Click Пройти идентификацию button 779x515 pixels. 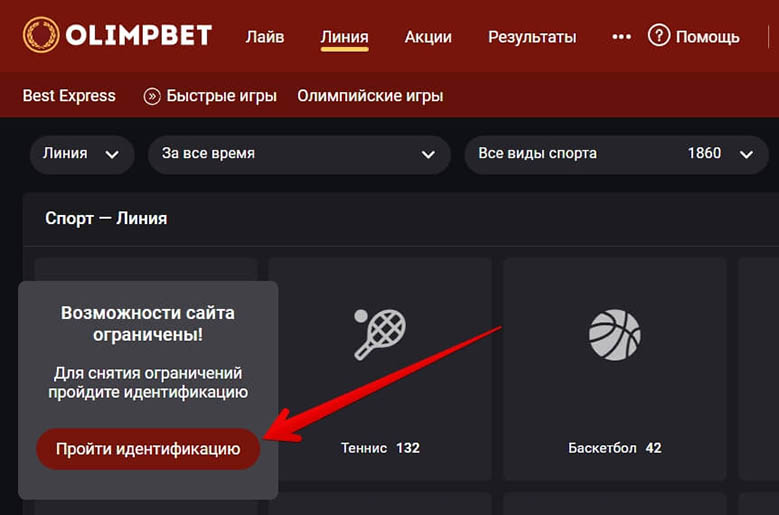pyautogui.click(x=148, y=449)
